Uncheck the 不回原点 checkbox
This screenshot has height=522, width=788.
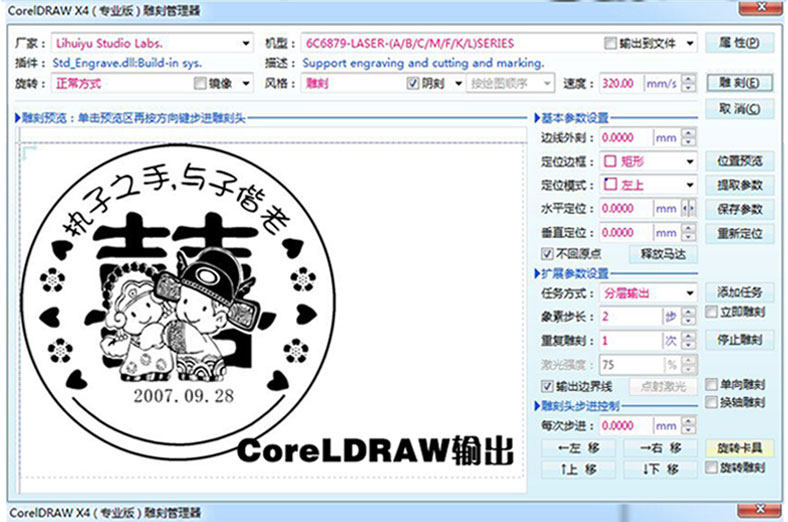pos(547,254)
